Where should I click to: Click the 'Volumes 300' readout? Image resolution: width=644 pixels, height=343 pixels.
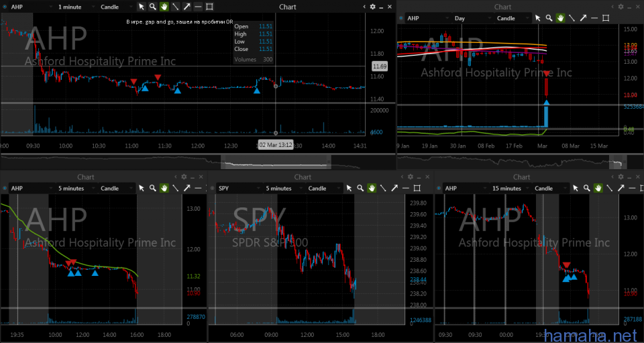click(253, 60)
